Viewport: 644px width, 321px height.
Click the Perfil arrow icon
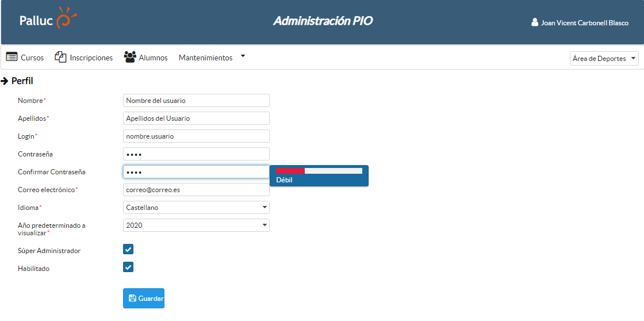5,81
